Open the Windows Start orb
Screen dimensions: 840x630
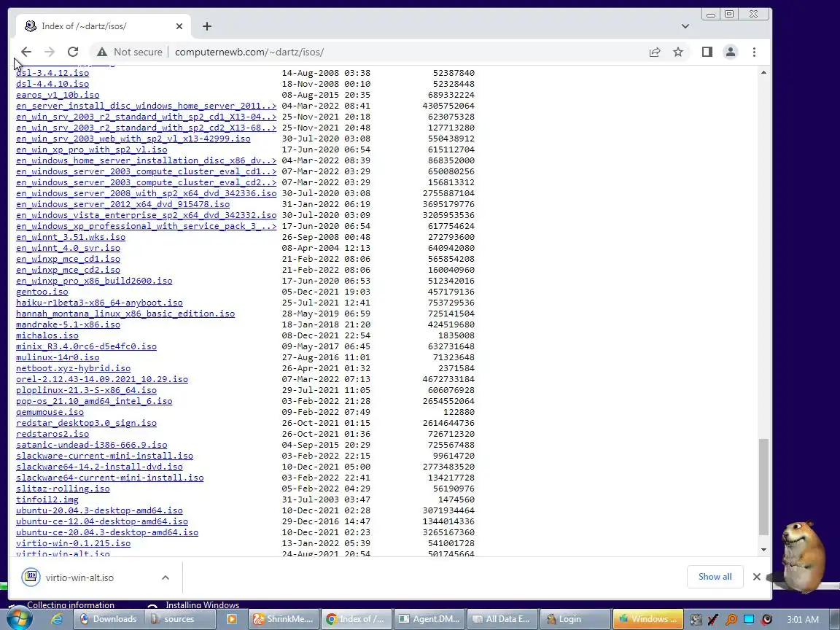click(18, 619)
